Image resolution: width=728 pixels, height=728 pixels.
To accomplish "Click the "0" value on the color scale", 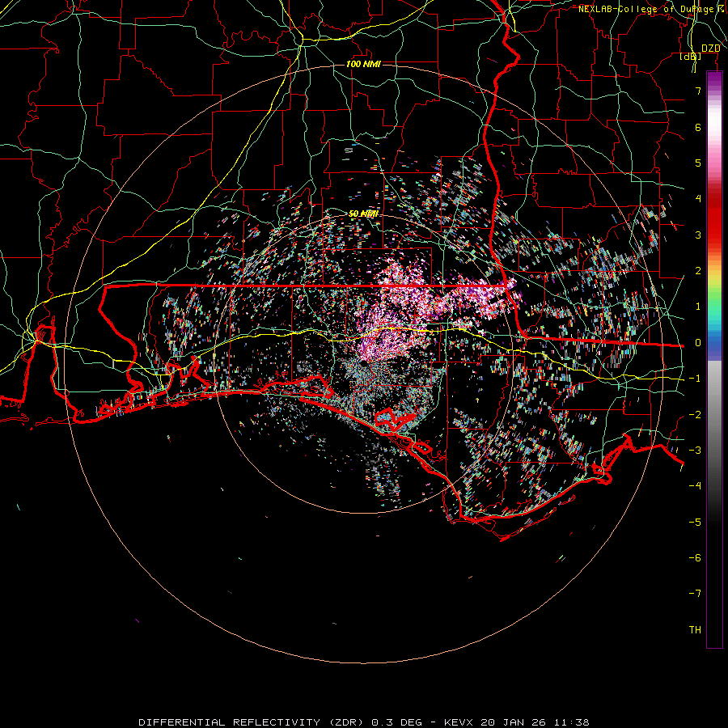I will click(698, 343).
